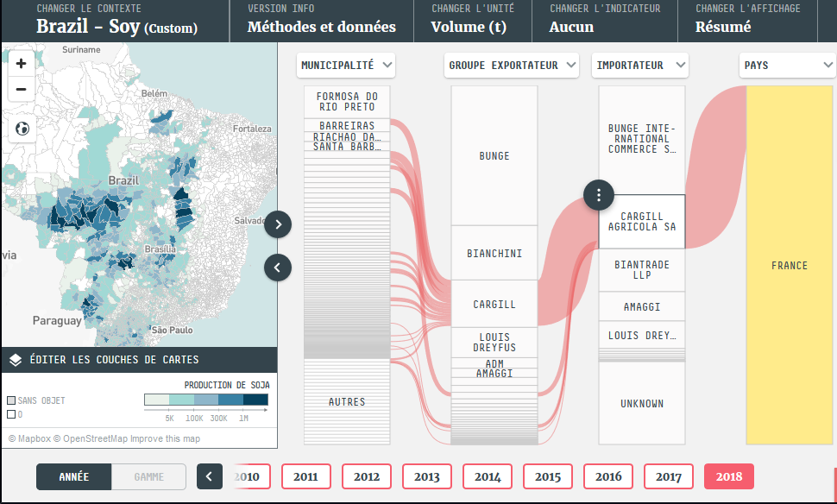Viewport: 837px width, 504px height.
Task: Open Méthodes et données link
Action: point(321,21)
